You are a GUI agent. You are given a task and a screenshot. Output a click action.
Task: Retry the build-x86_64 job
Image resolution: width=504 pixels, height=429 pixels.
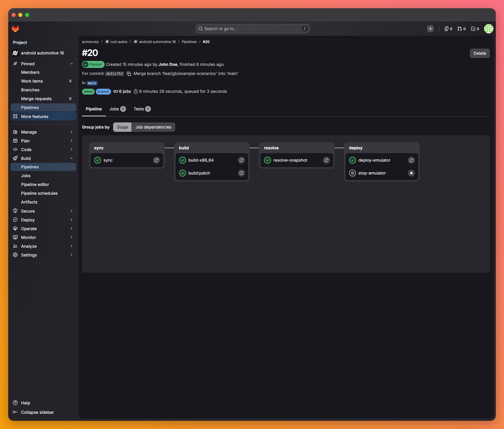(x=241, y=160)
